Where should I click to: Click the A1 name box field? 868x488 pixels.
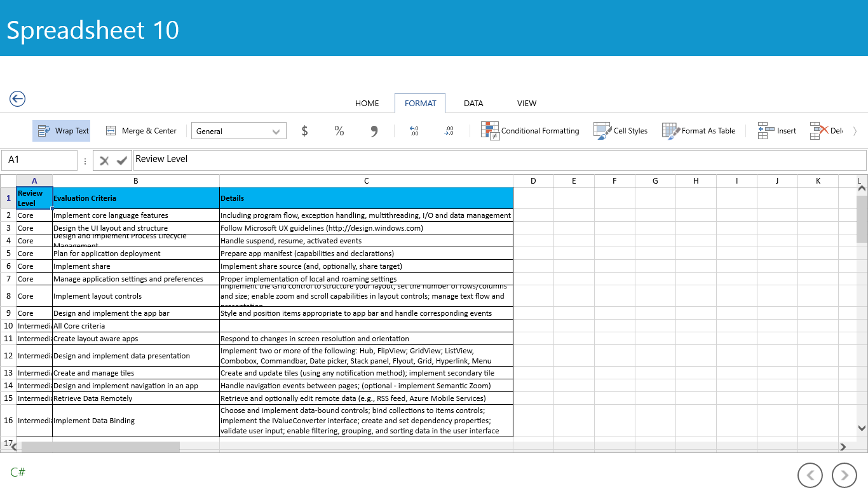tap(39, 160)
